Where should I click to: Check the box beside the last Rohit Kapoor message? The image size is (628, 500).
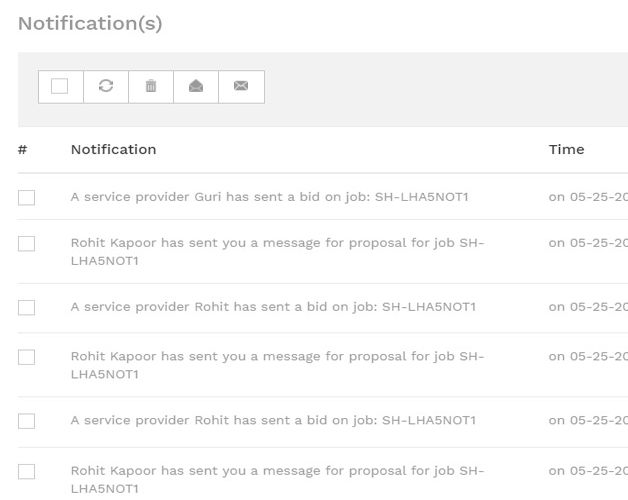pos(26,471)
